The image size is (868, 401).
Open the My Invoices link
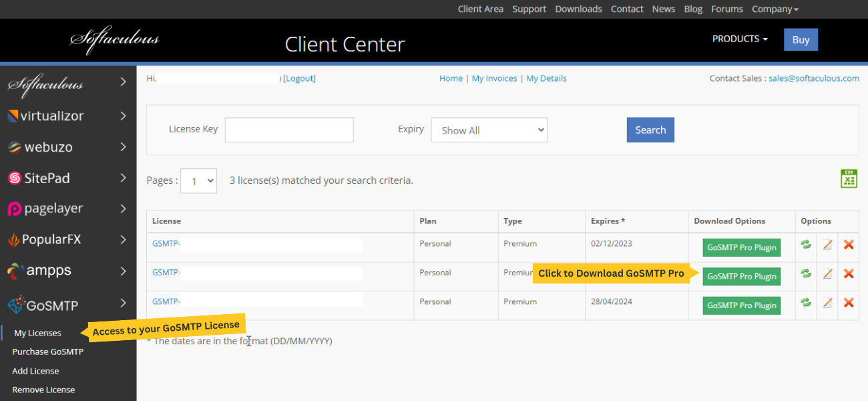coord(494,78)
